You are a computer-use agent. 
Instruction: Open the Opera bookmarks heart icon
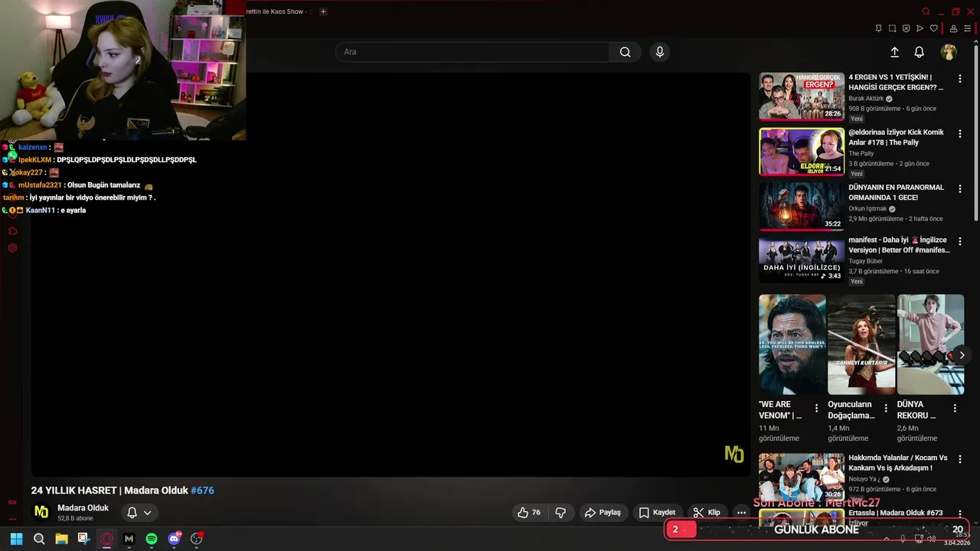[934, 28]
